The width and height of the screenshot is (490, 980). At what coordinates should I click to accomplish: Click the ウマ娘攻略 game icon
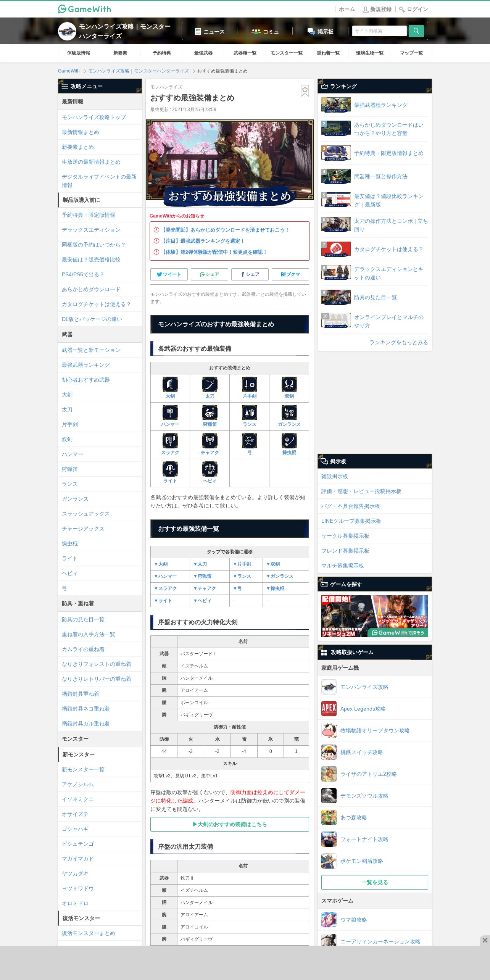329,920
